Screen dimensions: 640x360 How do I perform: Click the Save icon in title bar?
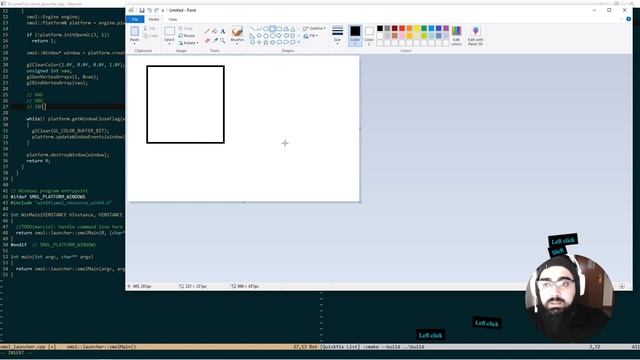pyautogui.click(x=142, y=10)
